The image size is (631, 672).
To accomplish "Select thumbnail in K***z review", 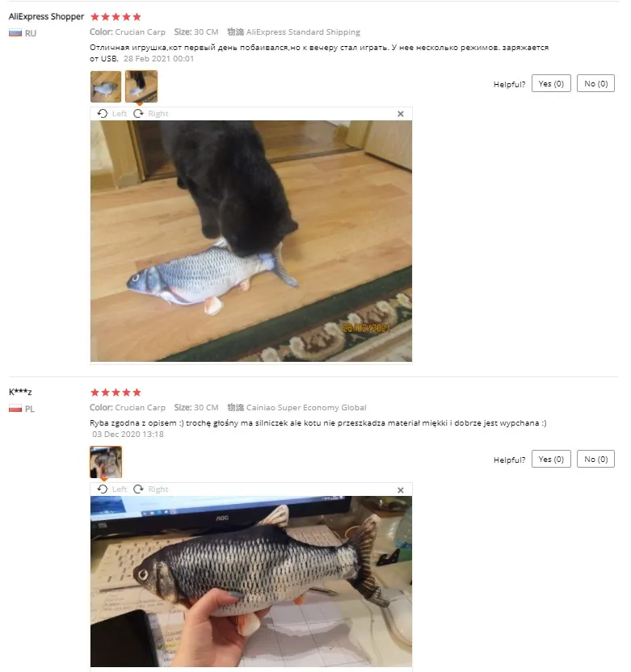I will click(x=106, y=462).
